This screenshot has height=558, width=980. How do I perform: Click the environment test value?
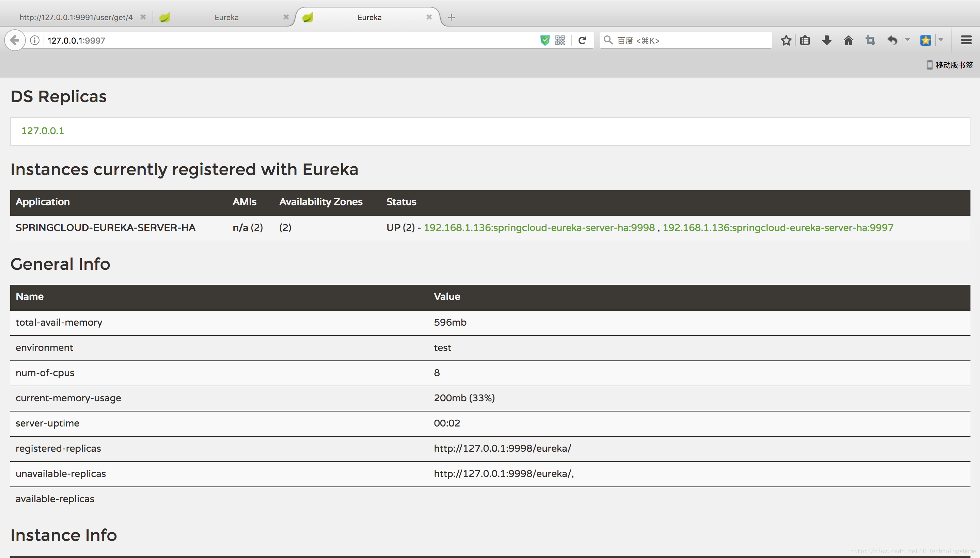pyautogui.click(x=442, y=347)
